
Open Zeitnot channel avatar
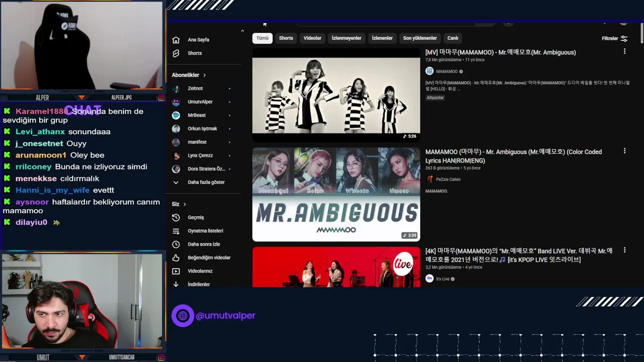pos(176,88)
